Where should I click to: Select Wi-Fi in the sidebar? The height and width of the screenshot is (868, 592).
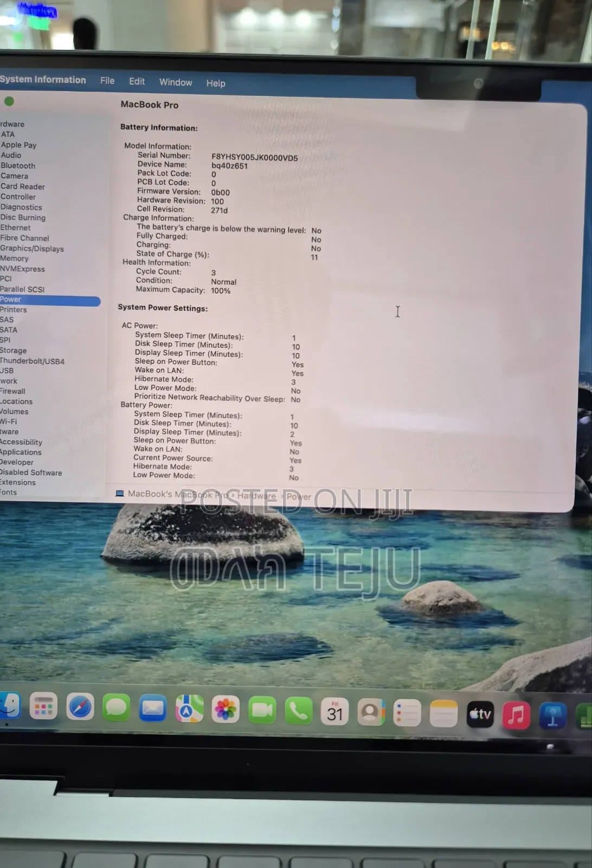[8, 421]
